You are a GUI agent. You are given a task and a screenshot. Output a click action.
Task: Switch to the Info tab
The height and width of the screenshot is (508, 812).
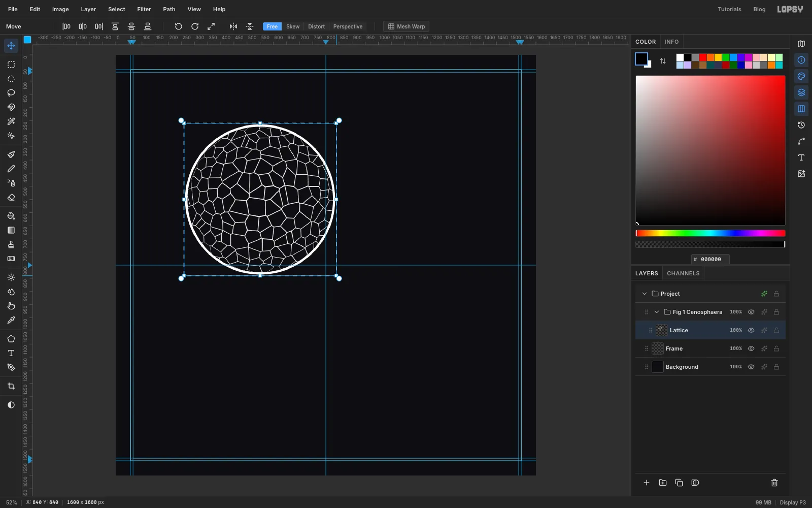tap(671, 42)
